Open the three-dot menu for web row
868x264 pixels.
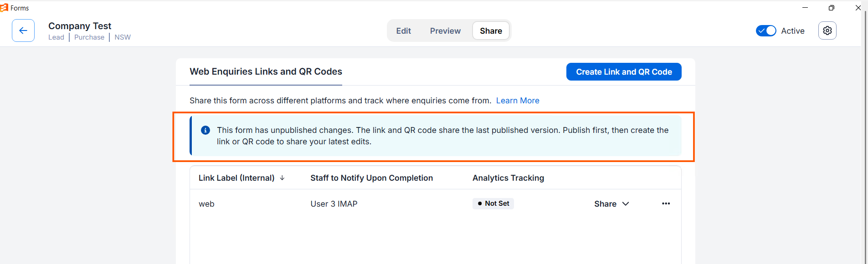pos(666,203)
